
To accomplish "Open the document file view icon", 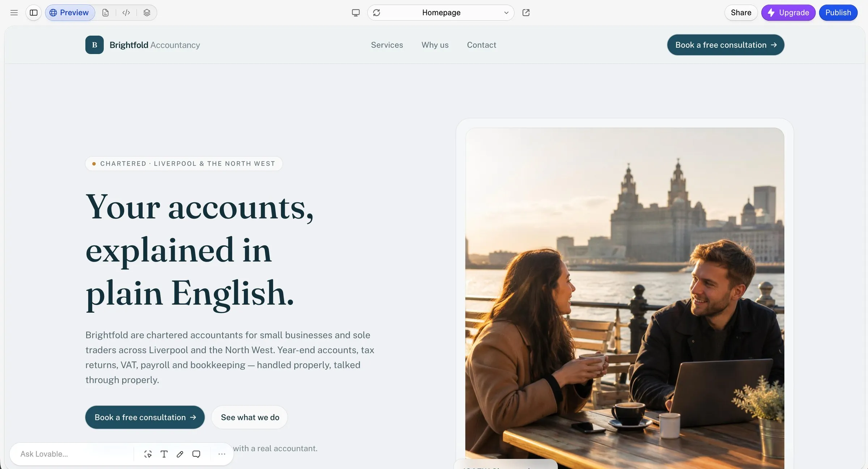I will click(105, 13).
